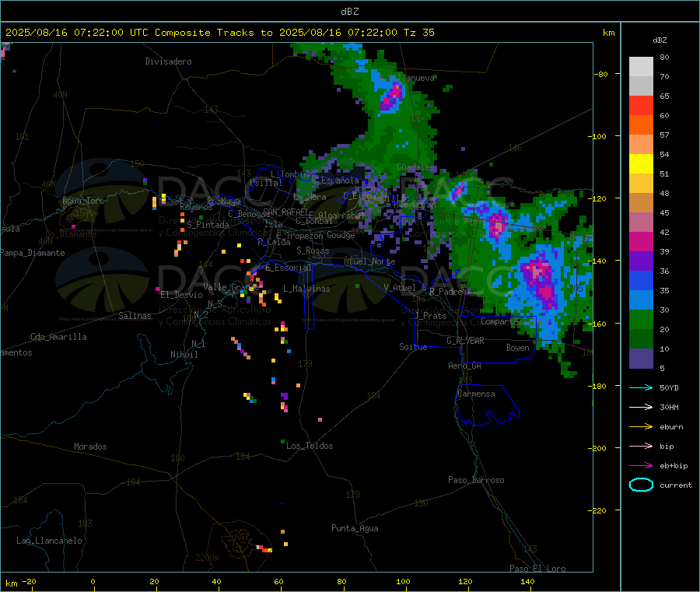700x592 pixels.
Task: Click the '-200' tick on the right axis
Action: click(x=599, y=448)
